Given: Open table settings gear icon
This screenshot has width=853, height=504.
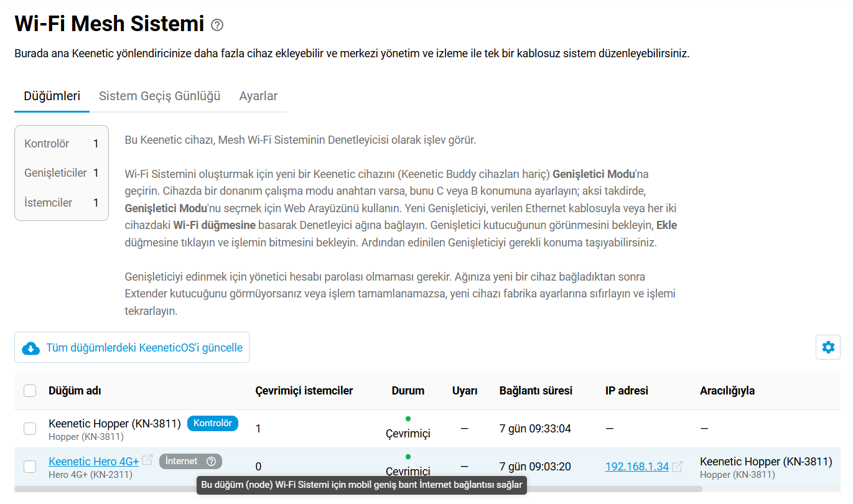Looking at the screenshot, I should pyautogui.click(x=827, y=347).
